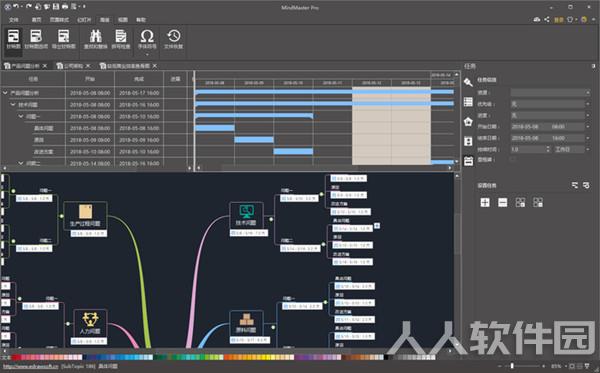Close the third document tab
Screen dimensions: 600x373
(155, 66)
